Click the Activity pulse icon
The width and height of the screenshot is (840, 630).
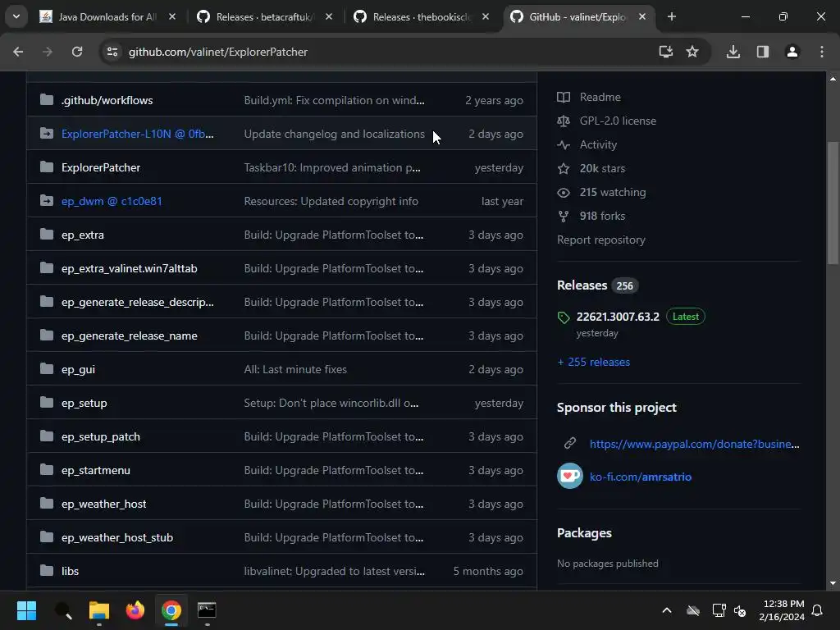(564, 144)
